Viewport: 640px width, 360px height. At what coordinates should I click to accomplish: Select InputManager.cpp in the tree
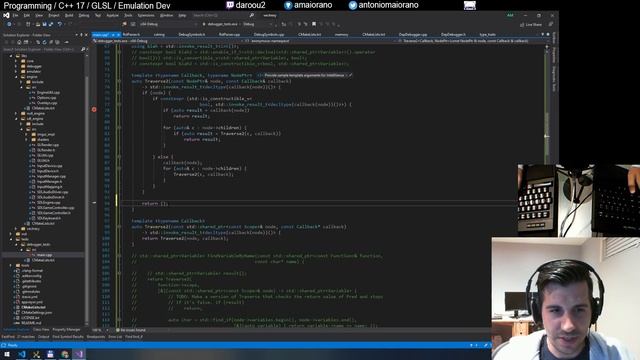(51, 176)
